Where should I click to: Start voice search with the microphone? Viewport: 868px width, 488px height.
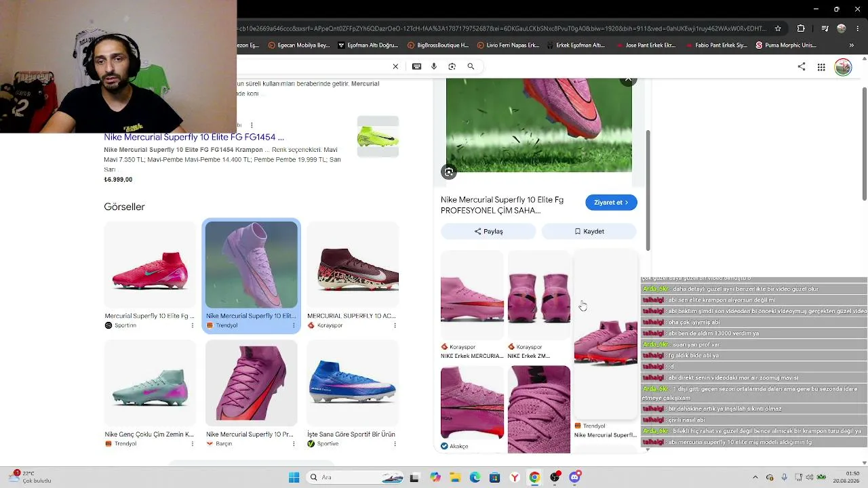[434, 66]
